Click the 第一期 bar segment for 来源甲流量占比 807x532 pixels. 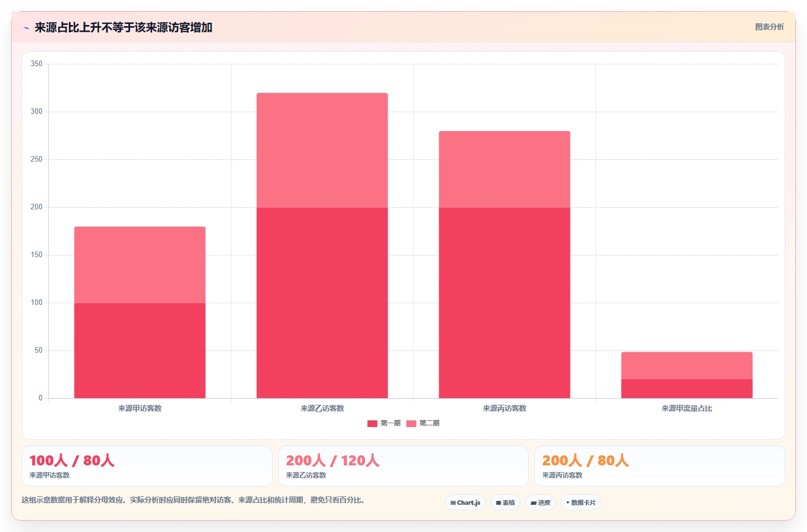[x=687, y=389]
